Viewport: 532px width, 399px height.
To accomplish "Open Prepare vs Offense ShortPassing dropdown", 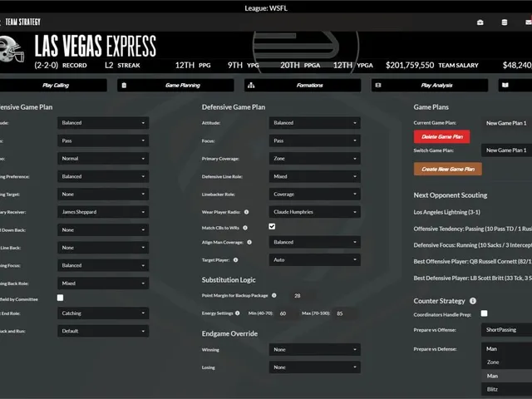I will (506, 330).
